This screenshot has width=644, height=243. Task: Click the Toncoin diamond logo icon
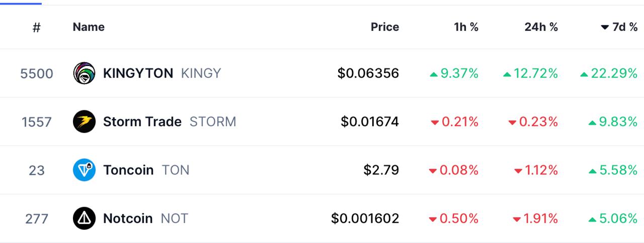pos(84,170)
